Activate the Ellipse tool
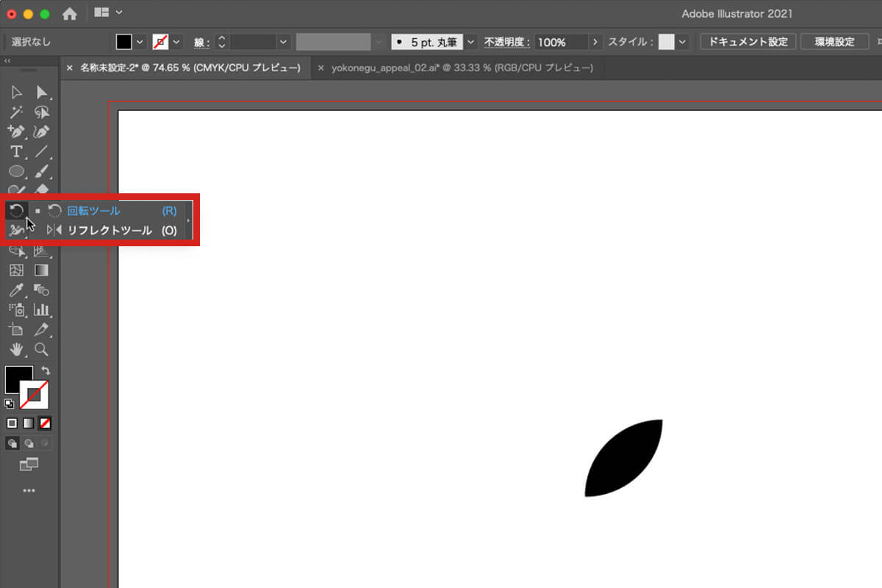 pos(16,172)
